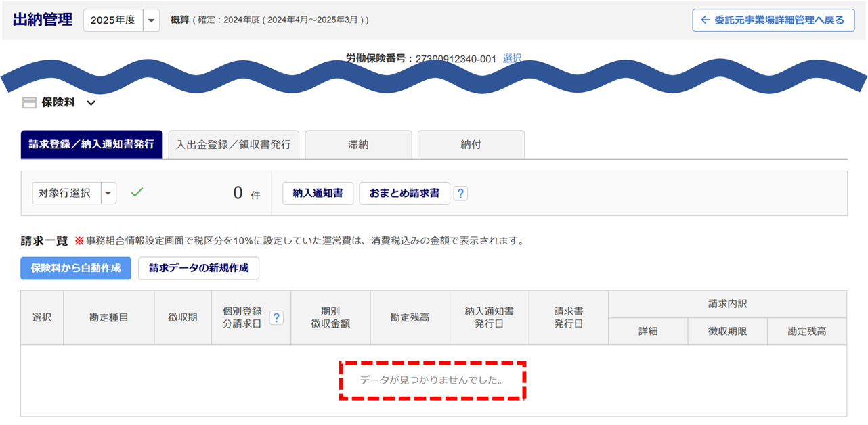Click the card icon beside 保険料
Image resolution: width=868 pixels, height=425 pixels.
29,103
